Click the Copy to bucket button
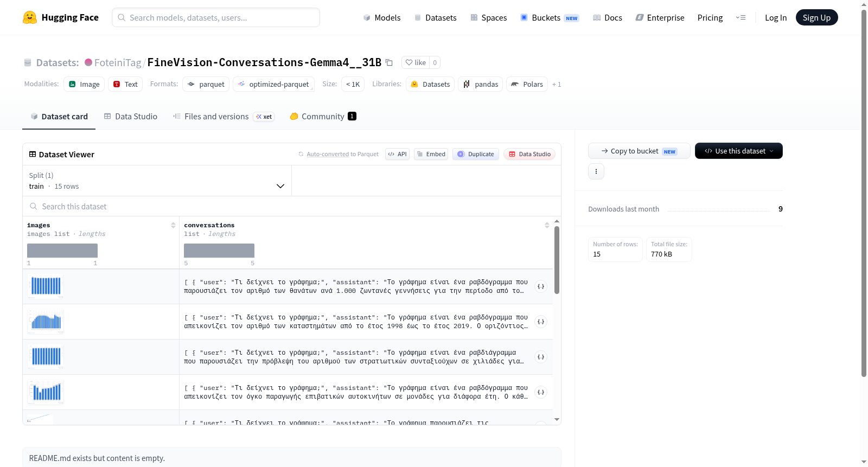The height and width of the screenshot is (467, 868). point(639,151)
